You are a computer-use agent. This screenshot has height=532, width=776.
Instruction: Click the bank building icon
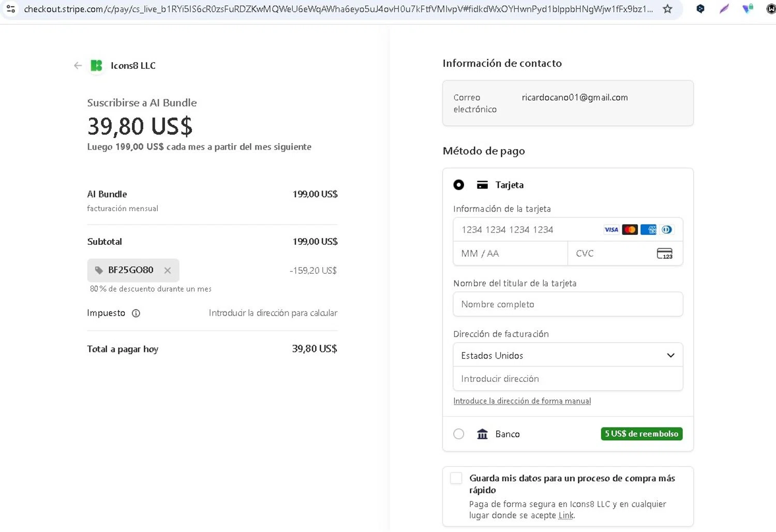pyautogui.click(x=482, y=434)
